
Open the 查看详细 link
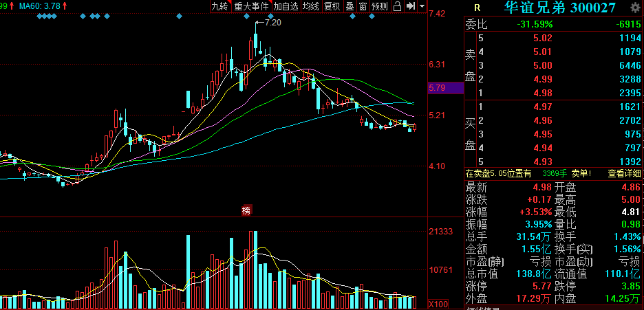coord(624,173)
